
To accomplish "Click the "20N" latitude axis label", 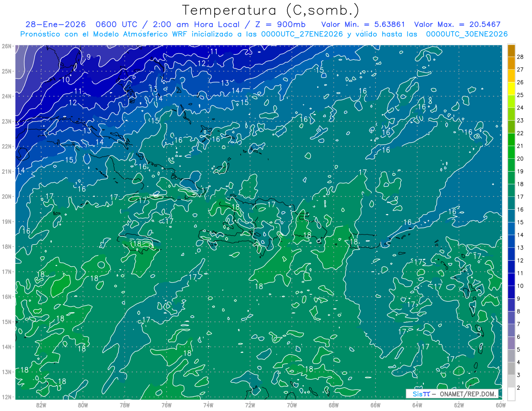I will [x=7, y=196].
